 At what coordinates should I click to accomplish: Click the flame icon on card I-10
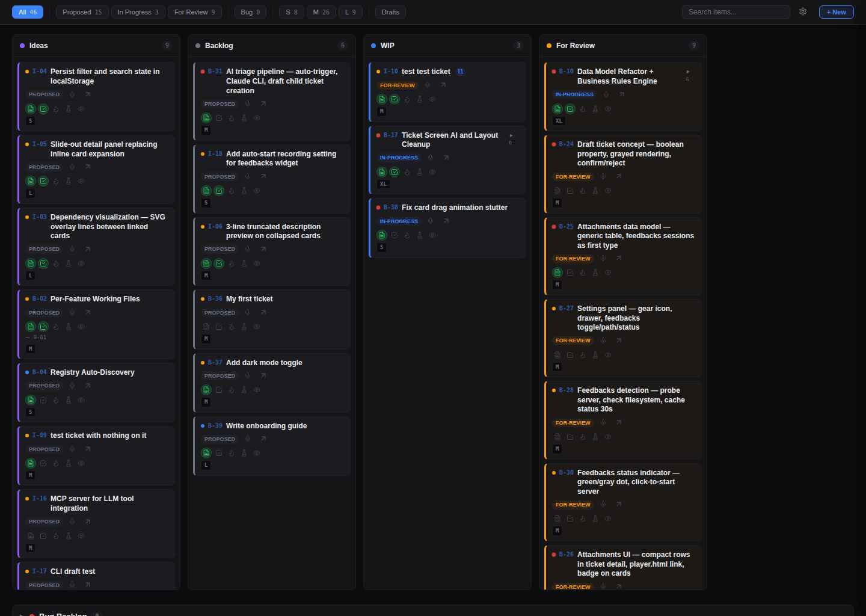(407, 99)
